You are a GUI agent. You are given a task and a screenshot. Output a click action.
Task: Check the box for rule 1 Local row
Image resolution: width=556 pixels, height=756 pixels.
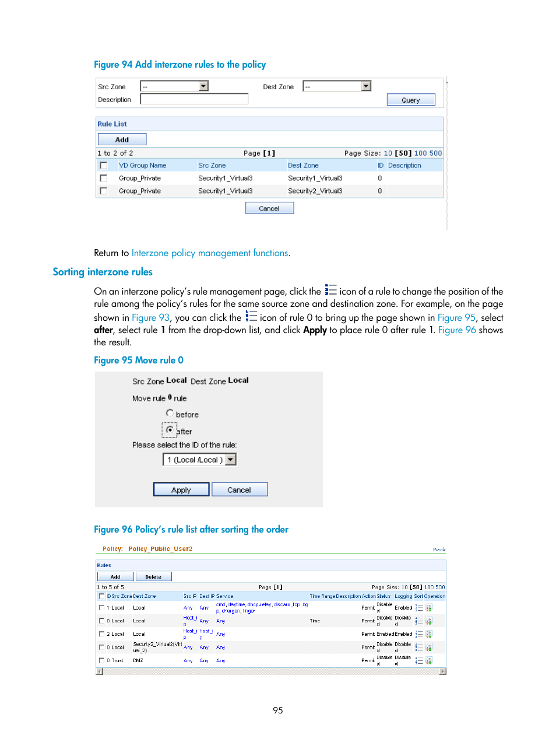click(x=101, y=608)
